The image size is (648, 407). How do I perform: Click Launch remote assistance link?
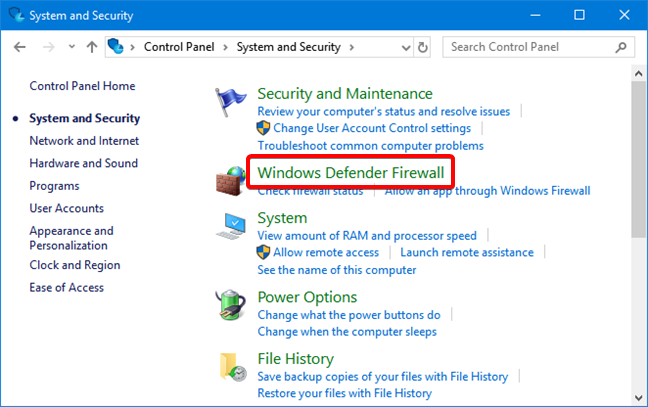pyautogui.click(x=467, y=252)
